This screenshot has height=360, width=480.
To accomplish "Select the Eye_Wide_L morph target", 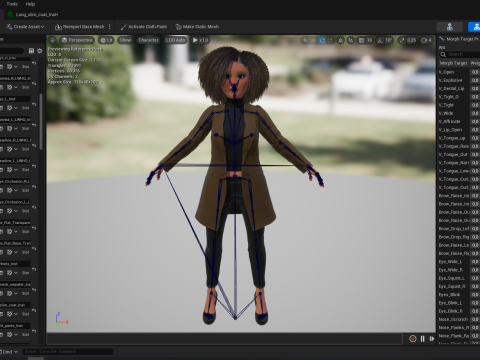I will pos(450,262).
